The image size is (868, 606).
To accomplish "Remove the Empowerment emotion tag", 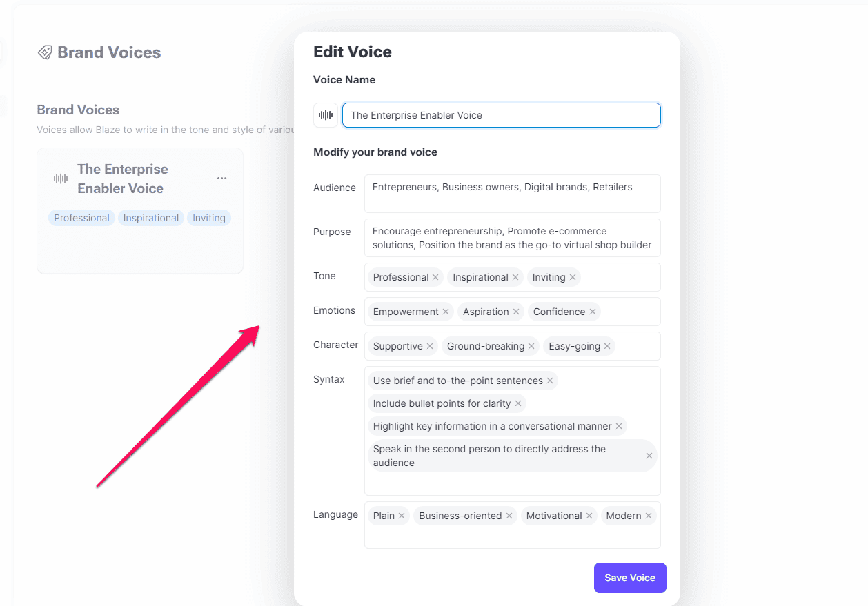I will [x=446, y=312].
